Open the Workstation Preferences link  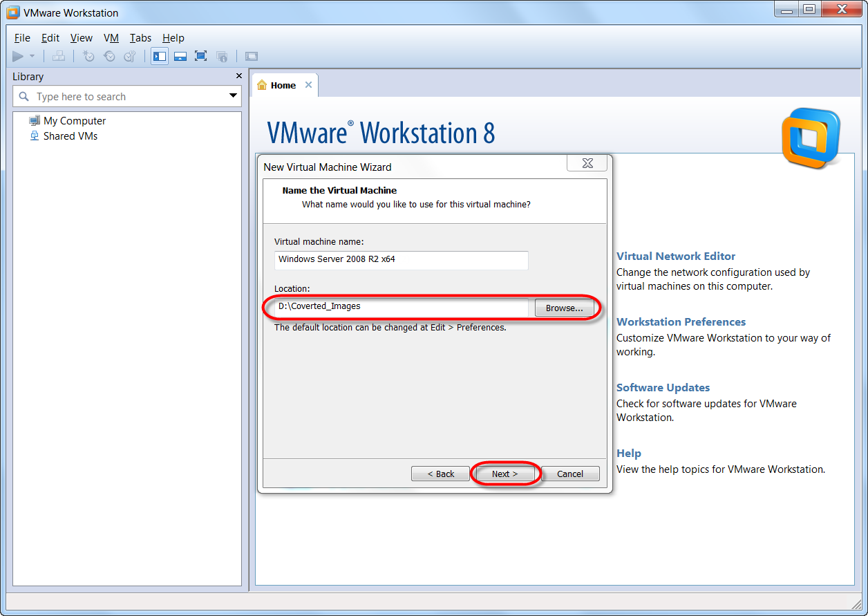tap(681, 321)
